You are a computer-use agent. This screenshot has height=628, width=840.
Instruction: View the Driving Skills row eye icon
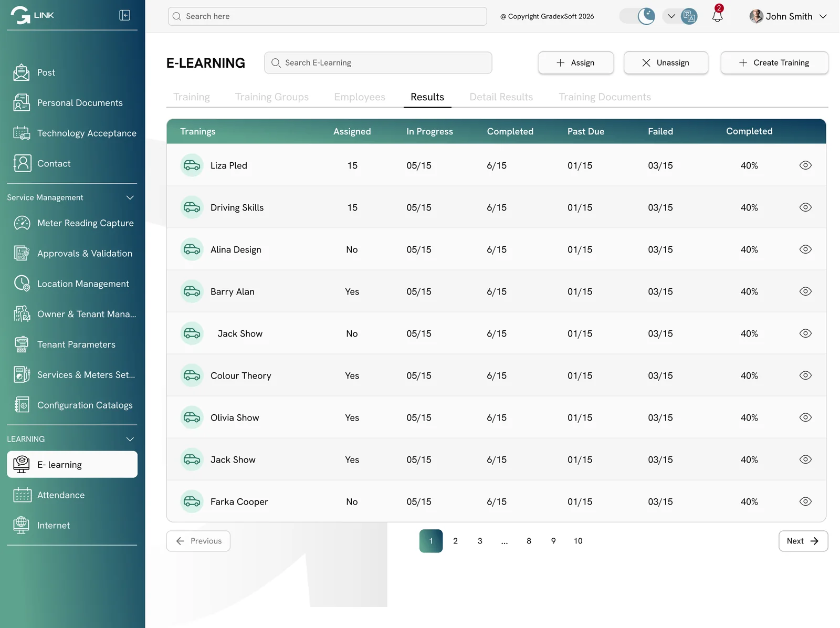click(x=805, y=207)
